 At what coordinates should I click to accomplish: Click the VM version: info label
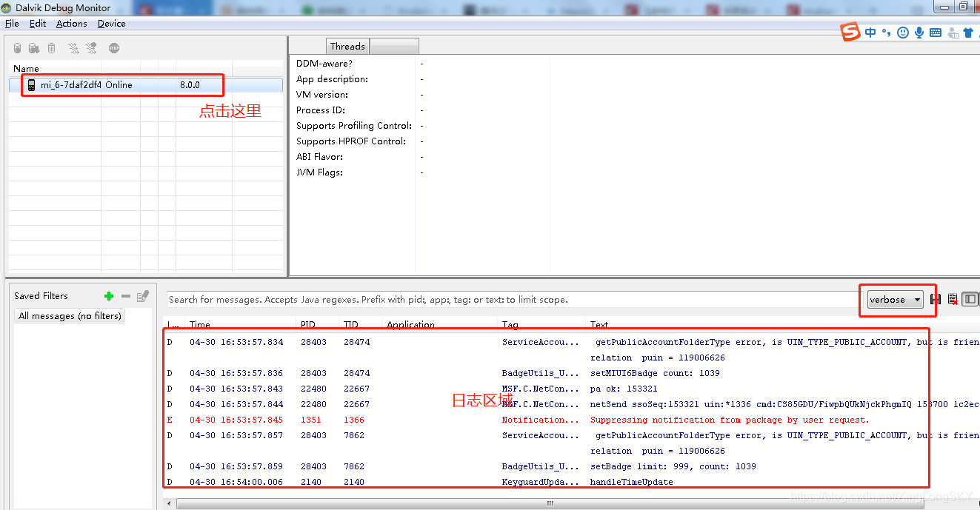click(322, 95)
